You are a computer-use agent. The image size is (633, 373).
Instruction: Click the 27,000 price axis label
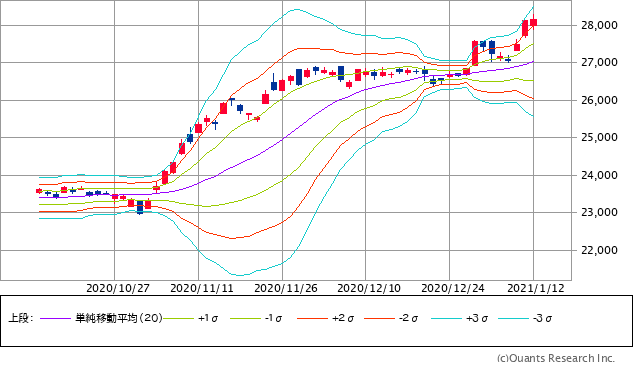click(599, 63)
